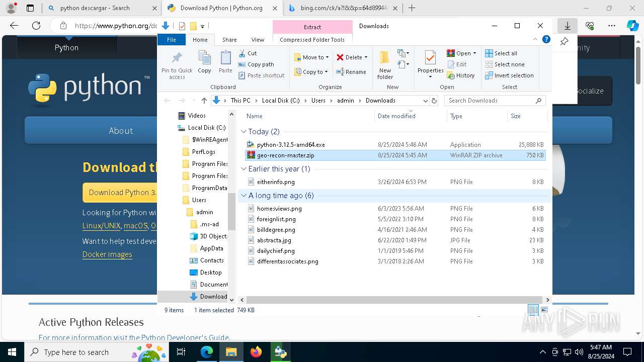Select the Cut scissors command
Screen dimensions: 644x362
pos(248,53)
